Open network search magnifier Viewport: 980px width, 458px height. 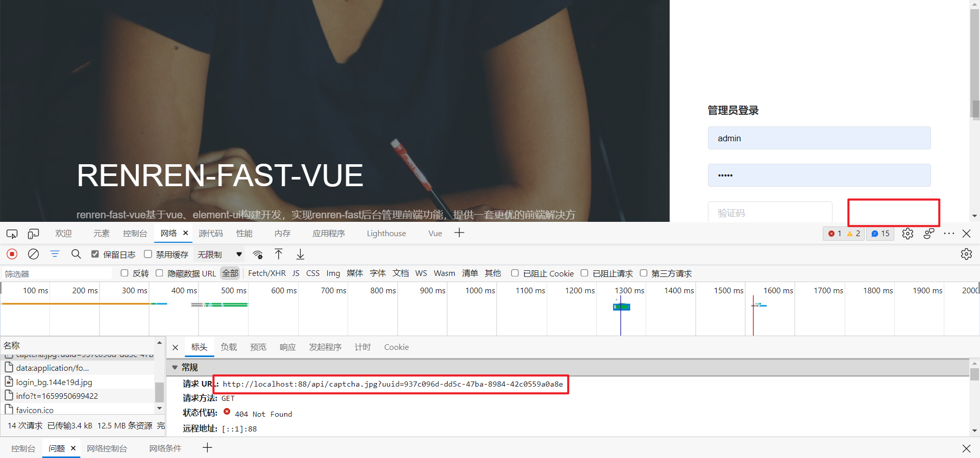[76, 254]
